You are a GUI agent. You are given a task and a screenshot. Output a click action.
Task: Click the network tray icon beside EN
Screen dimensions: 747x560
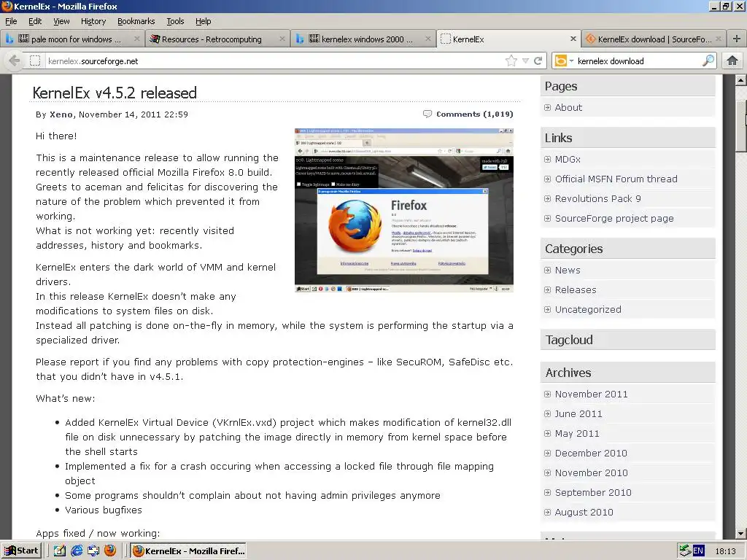point(685,551)
